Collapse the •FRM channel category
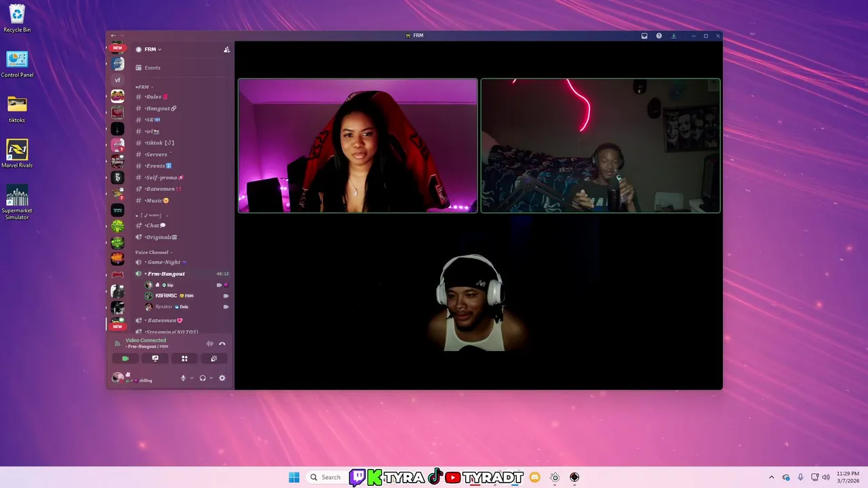The height and width of the screenshot is (488, 868). click(x=144, y=87)
